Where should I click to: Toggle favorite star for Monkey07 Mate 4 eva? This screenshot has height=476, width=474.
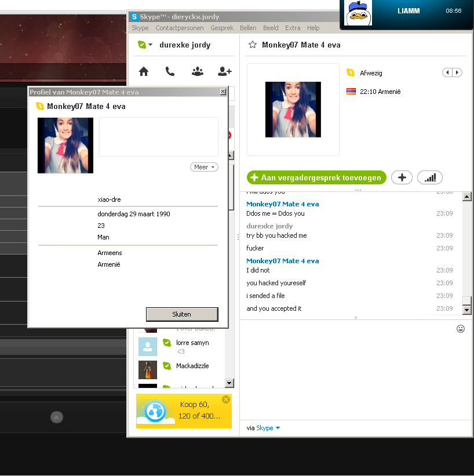tap(253, 45)
